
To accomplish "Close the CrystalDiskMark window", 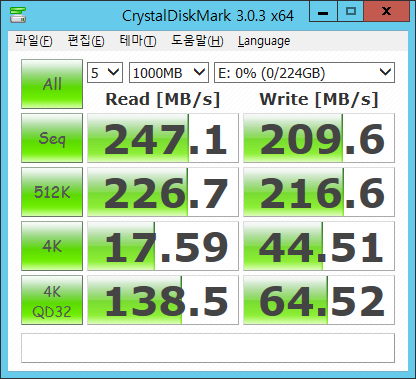I will coord(387,12).
